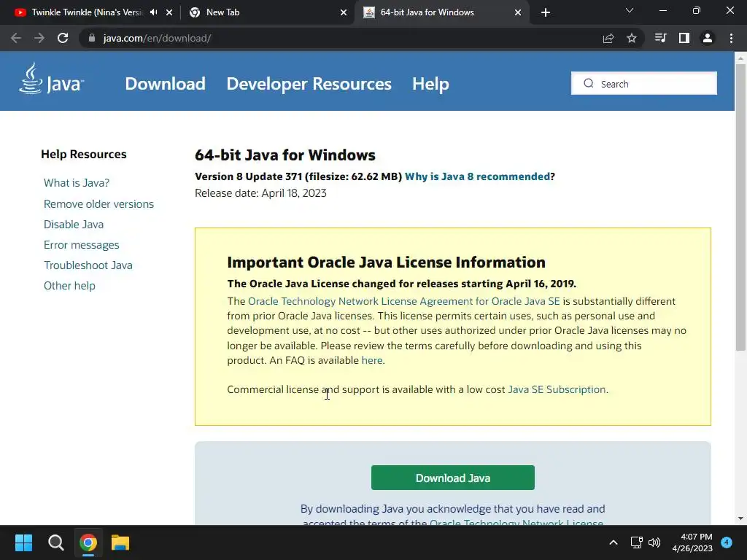Screen dimensions: 747x560
Task: Open the Help menu item
Action: (x=430, y=84)
